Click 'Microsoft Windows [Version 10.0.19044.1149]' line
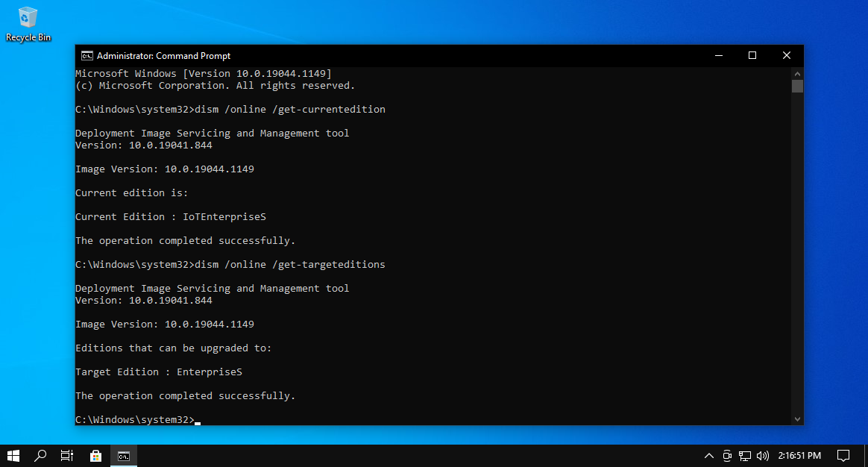This screenshot has height=467, width=868. point(203,73)
